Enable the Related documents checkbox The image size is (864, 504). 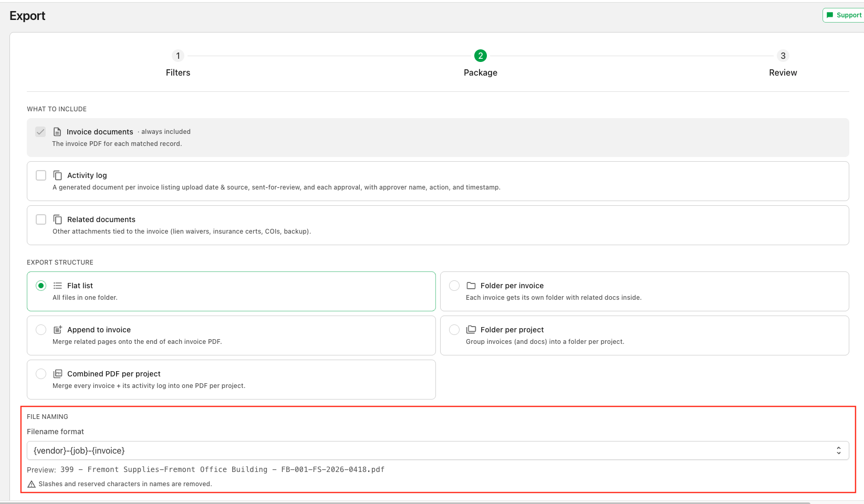click(x=41, y=219)
